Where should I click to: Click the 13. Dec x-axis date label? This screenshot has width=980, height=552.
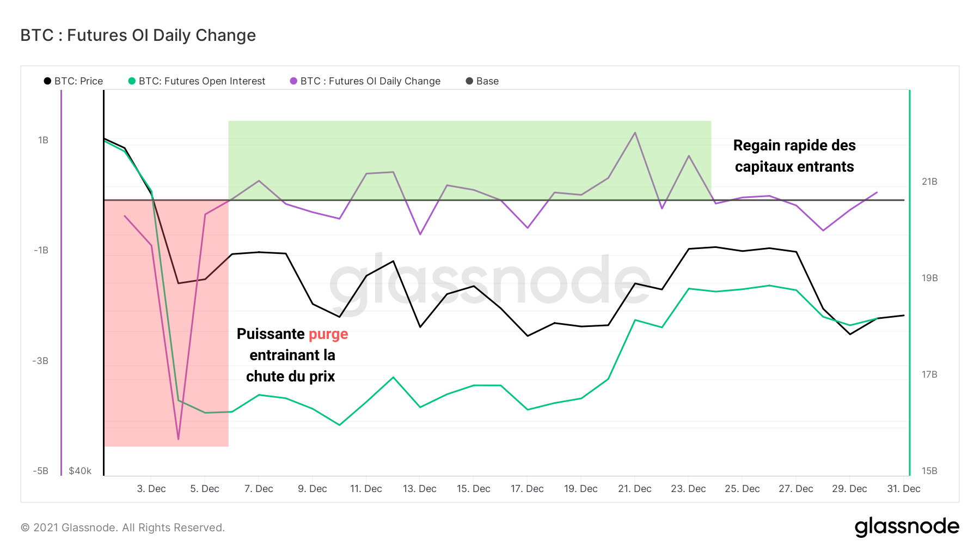(x=419, y=489)
